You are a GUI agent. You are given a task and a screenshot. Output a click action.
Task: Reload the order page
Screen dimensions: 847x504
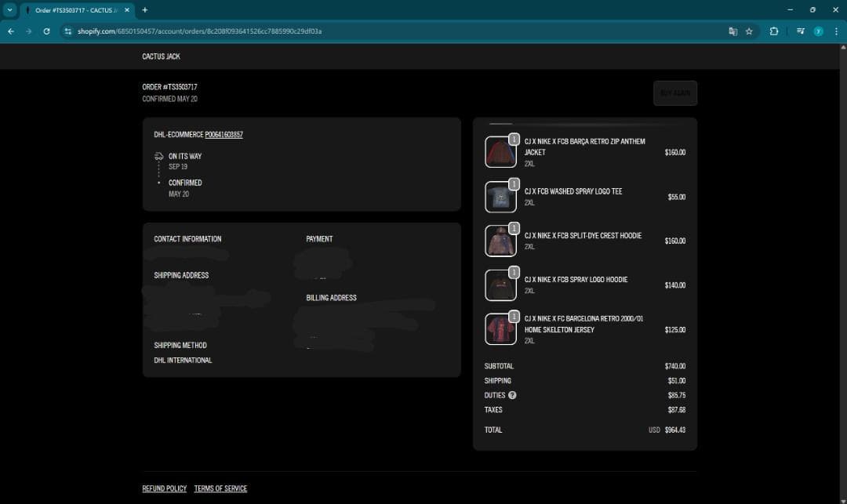[x=46, y=31]
